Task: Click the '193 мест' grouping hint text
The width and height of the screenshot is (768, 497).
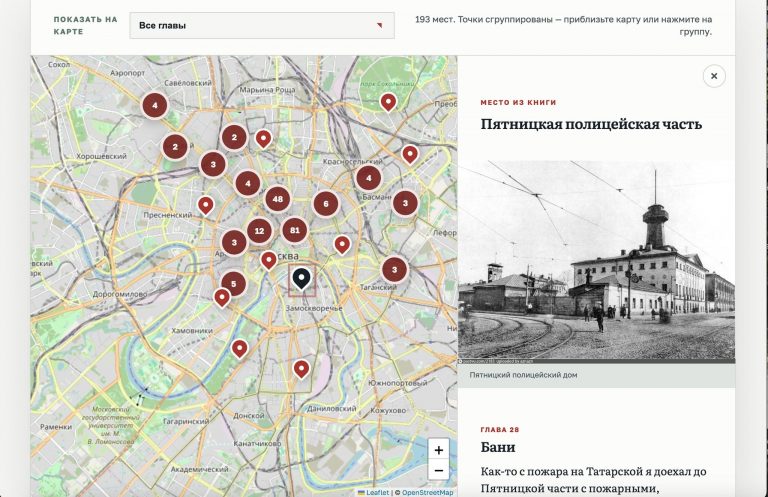Action: click(563, 25)
